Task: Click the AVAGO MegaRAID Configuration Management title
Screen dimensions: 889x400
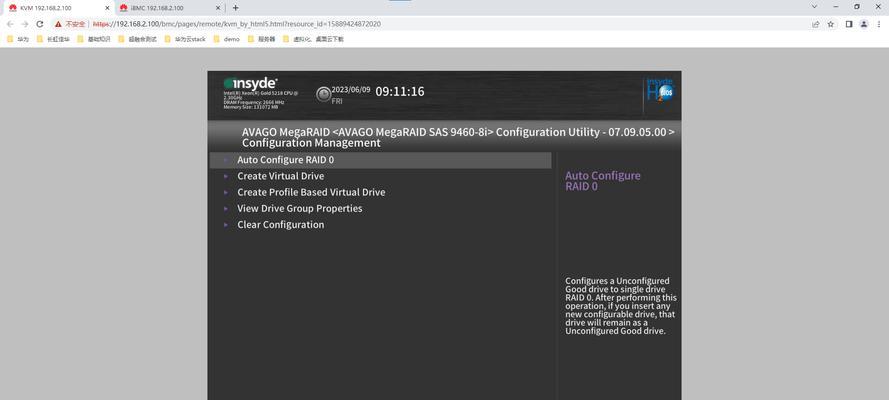Action: 458,138
